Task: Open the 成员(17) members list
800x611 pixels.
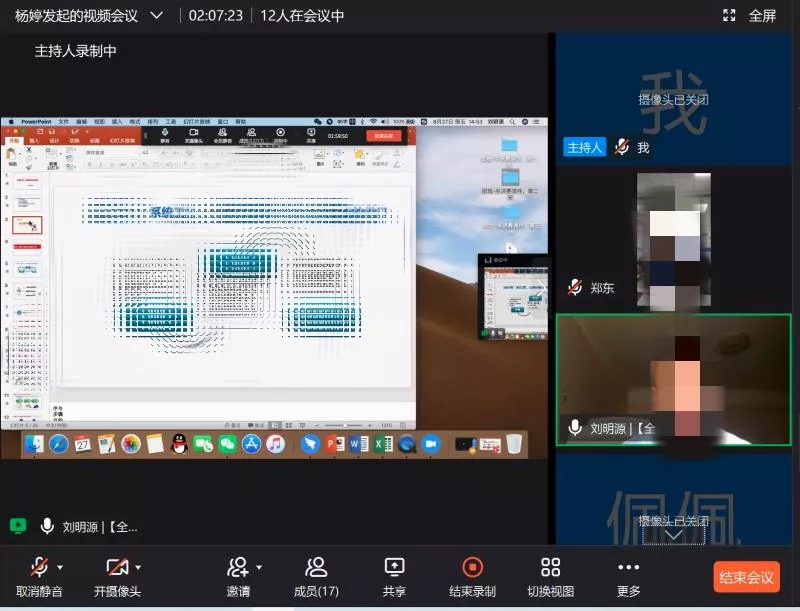Action: click(x=315, y=568)
